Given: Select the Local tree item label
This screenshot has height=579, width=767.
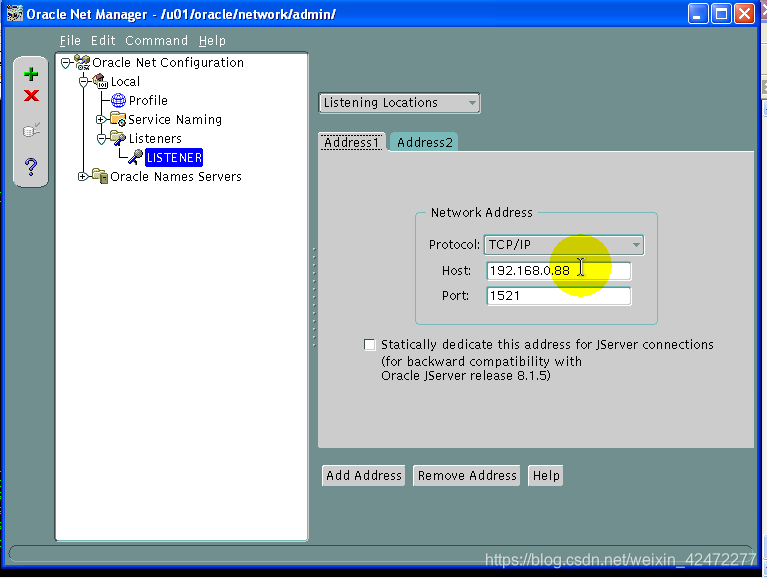Looking at the screenshot, I should 125,82.
